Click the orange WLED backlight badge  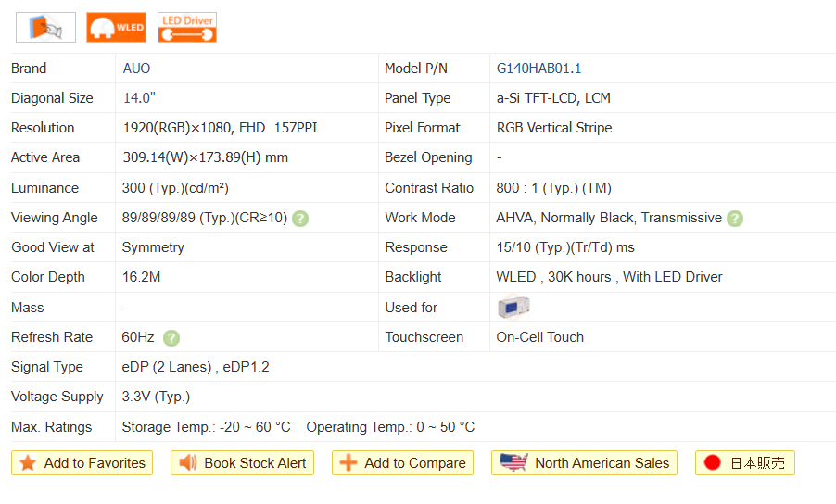(116, 28)
